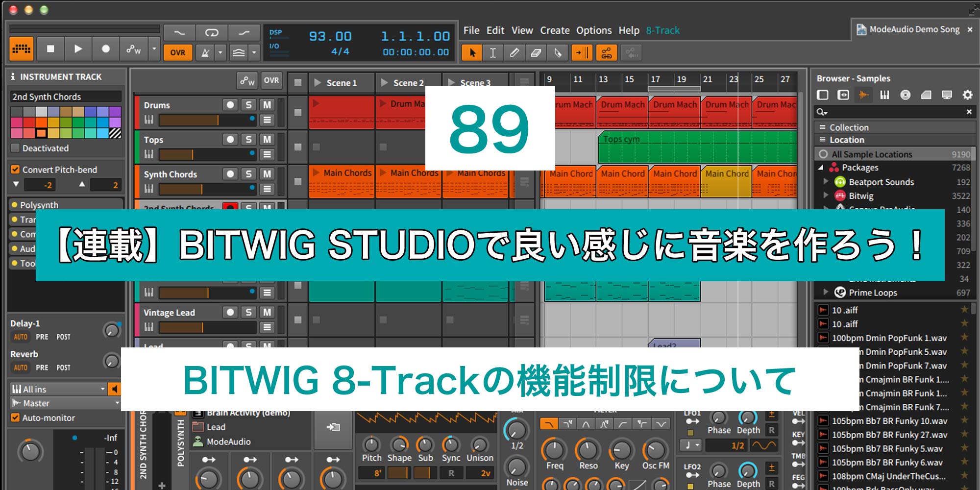Arm record on Drums track
980x490 pixels.
230,104
